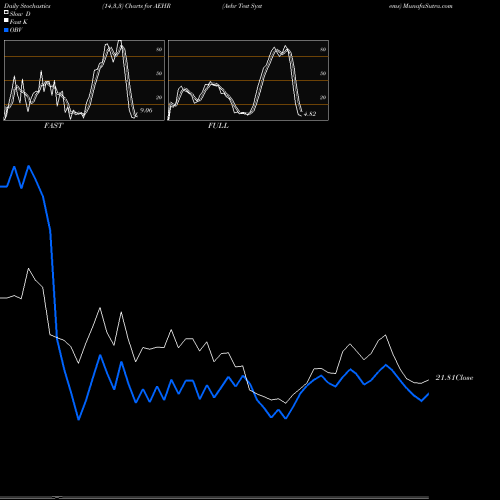Click the 'FAST' chart caption
Screen dimensions: 500x500
(x=53, y=126)
